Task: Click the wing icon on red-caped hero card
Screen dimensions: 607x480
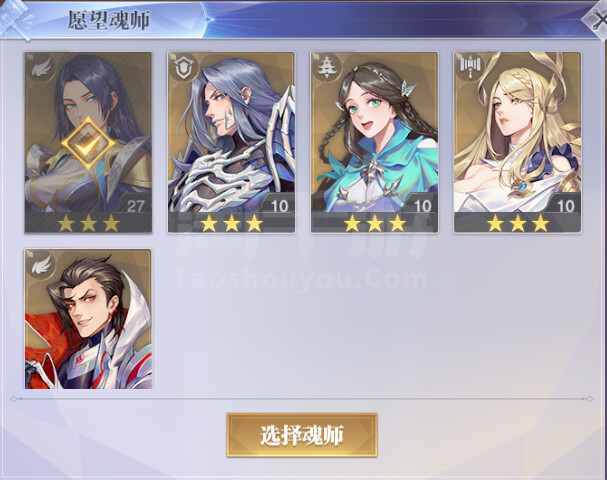Action: pyautogui.click(x=42, y=265)
